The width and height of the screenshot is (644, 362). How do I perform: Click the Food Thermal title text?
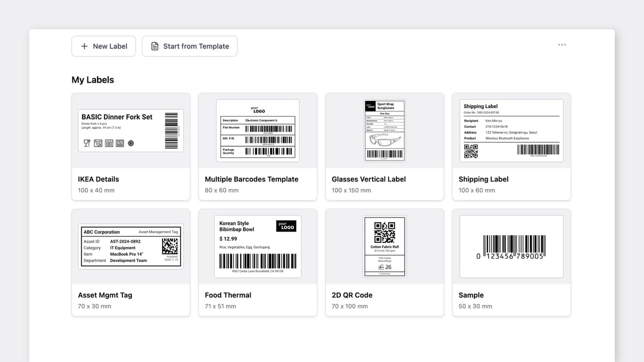pos(228,295)
